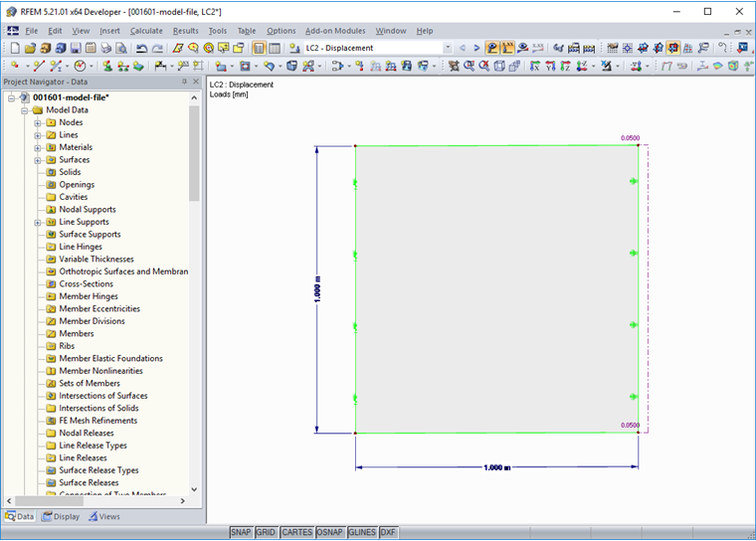The image size is (756, 541).
Task: Select Nodal Supports in the tree
Action: 88,209
